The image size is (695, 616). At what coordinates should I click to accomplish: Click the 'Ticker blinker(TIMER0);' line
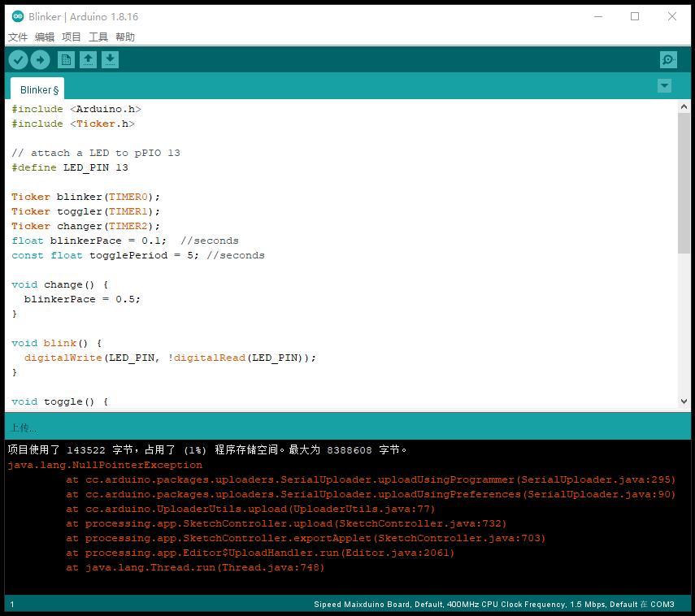coord(85,197)
